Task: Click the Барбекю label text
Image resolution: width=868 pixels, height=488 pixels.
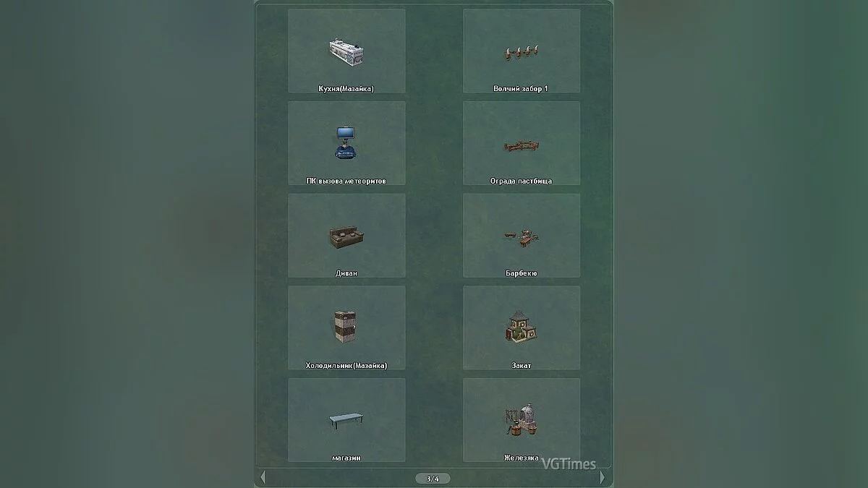Action: [x=522, y=273]
